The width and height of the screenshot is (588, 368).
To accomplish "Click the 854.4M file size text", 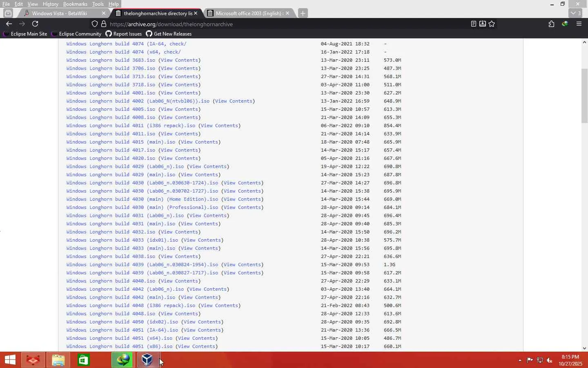I will [x=392, y=126].
